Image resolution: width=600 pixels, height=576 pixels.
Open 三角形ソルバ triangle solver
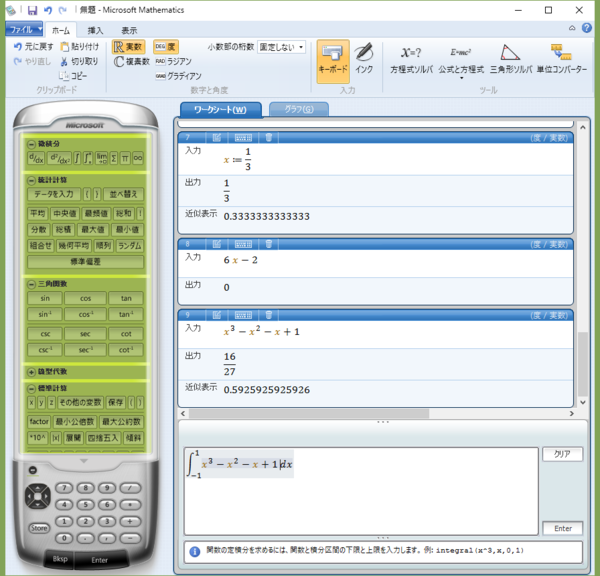click(x=511, y=59)
